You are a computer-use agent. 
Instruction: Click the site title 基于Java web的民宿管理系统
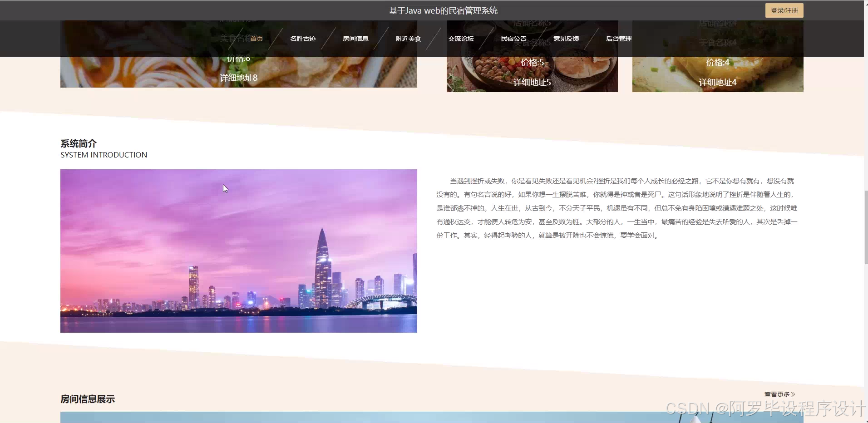pyautogui.click(x=443, y=10)
